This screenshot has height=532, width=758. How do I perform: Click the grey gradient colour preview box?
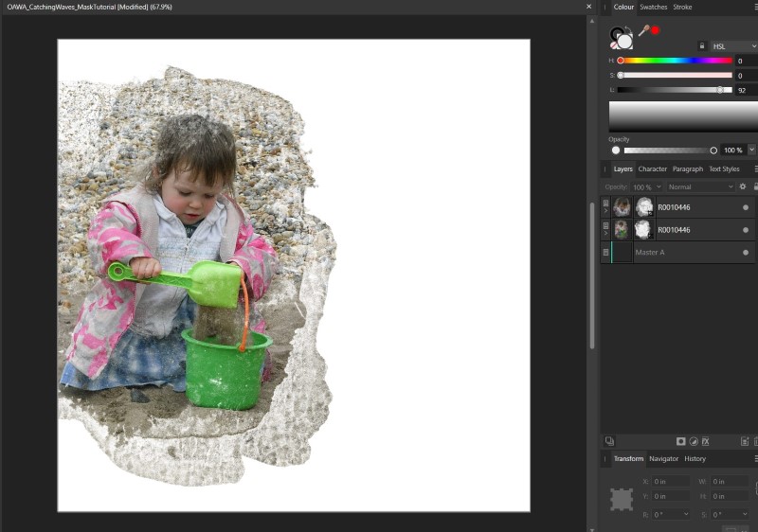683,116
